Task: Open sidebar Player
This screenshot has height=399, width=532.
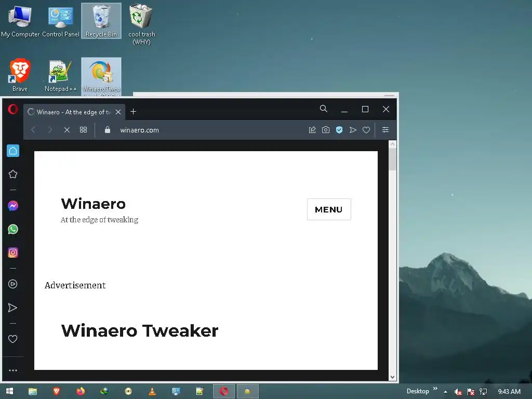Action: pyautogui.click(x=13, y=284)
